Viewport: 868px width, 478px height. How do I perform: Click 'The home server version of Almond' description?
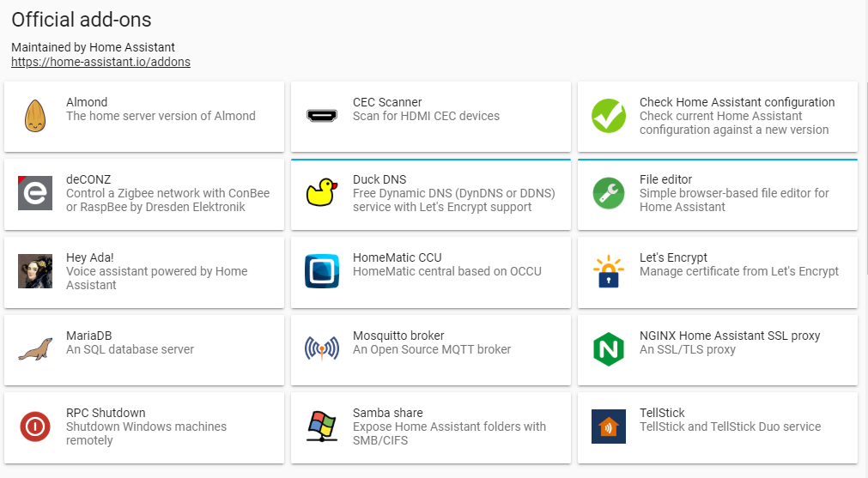point(161,116)
